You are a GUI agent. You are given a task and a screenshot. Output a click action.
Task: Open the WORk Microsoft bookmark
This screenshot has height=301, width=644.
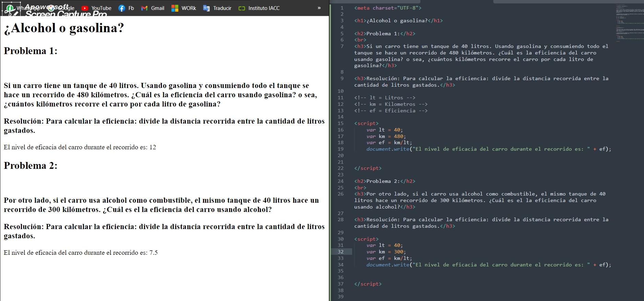point(183,8)
